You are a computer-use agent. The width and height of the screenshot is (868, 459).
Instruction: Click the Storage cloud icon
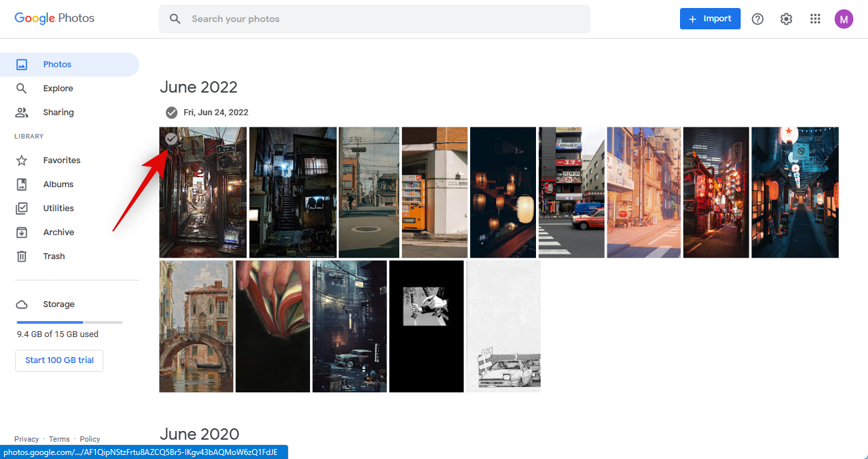coord(22,304)
